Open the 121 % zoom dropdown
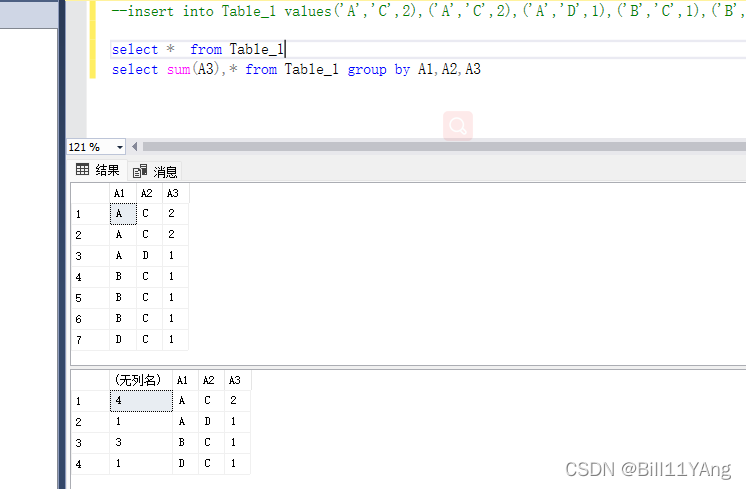This screenshot has height=489, width=746. [x=119, y=147]
